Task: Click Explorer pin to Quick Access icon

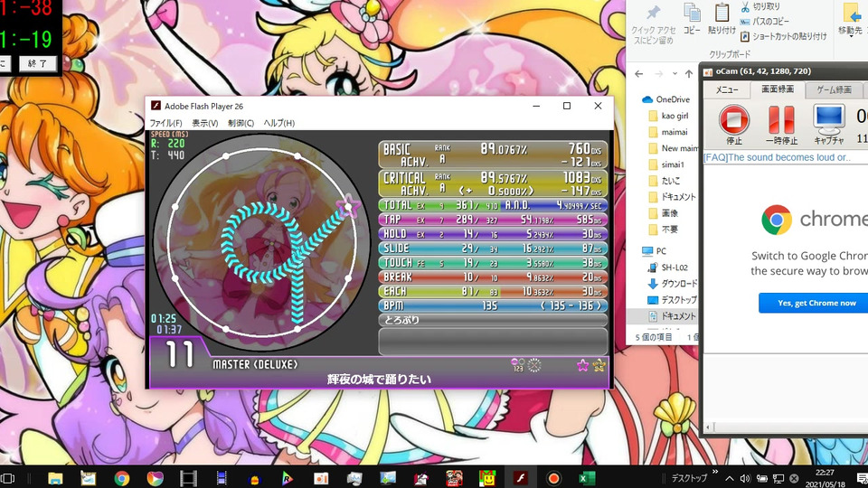Action: pos(653,23)
